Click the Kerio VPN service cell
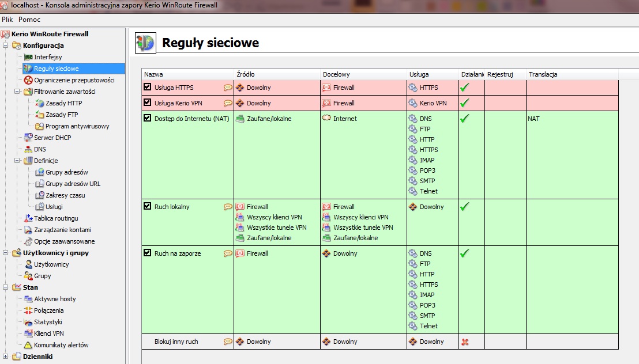The height and width of the screenshot is (364, 639). [x=433, y=103]
